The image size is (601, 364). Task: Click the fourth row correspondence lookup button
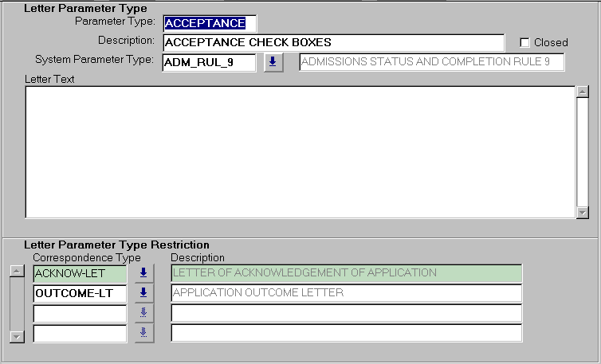pos(143,333)
